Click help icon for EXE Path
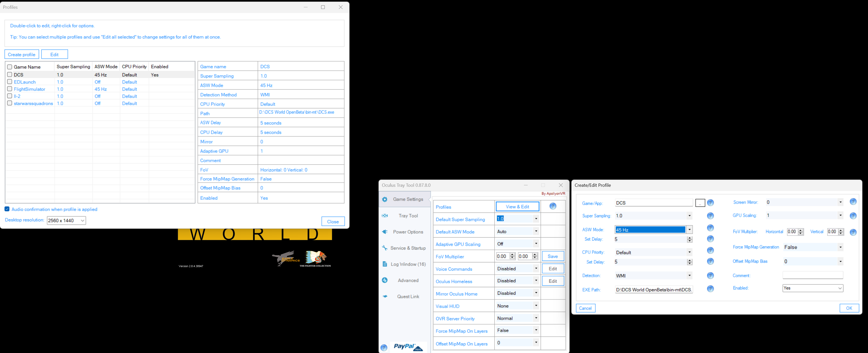The width and height of the screenshot is (868, 353). [x=710, y=289]
